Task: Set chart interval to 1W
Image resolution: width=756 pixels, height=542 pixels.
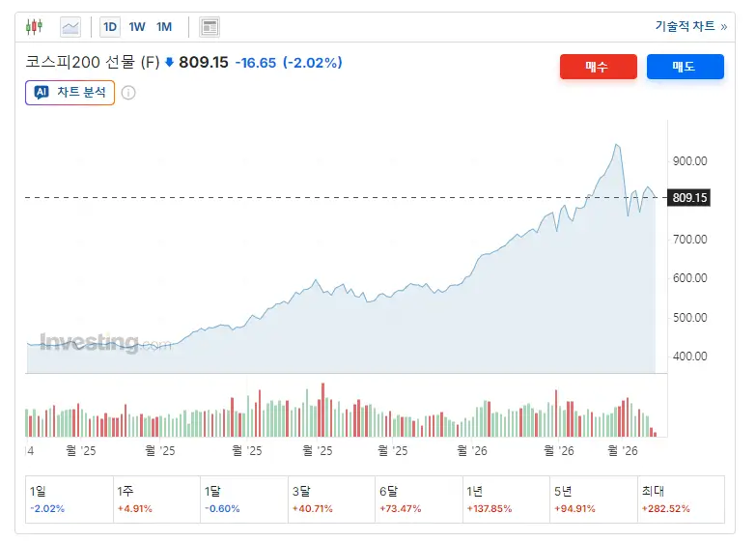Action: tap(137, 27)
